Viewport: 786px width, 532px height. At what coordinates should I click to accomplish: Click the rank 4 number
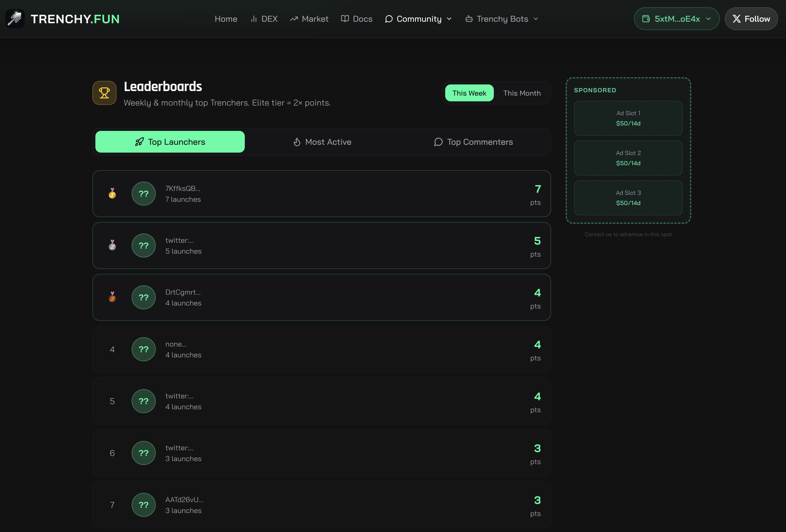(x=112, y=349)
